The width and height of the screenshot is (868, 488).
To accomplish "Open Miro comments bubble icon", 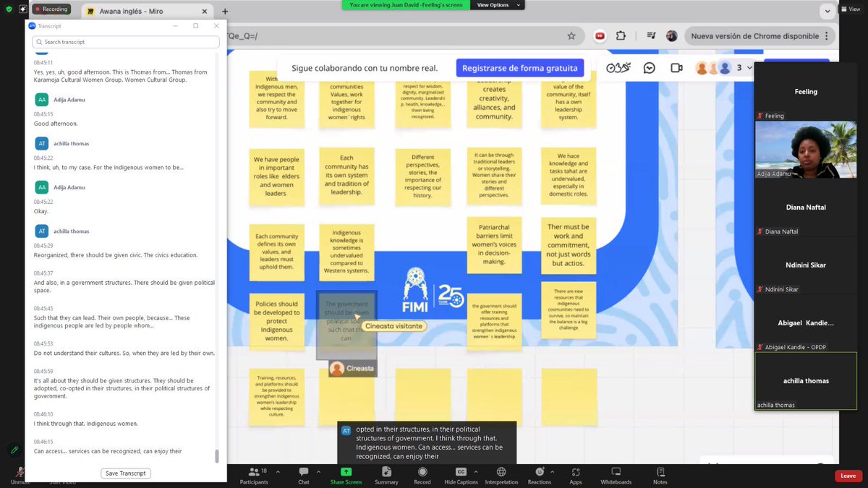I will pos(650,68).
